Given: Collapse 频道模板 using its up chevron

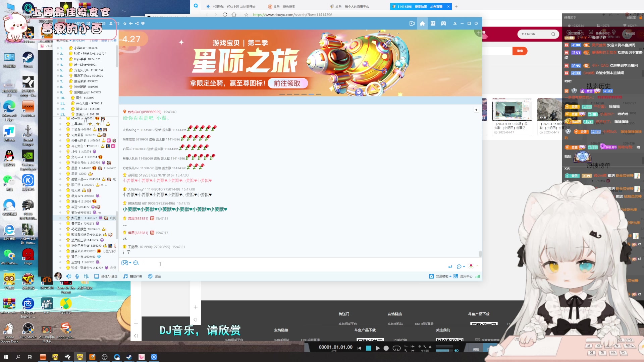Looking at the screenshot, I should (x=450, y=276).
